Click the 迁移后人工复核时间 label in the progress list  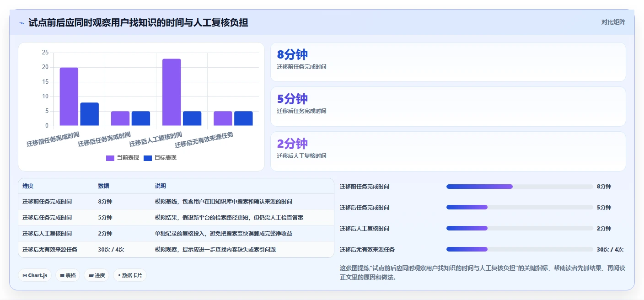click(x=365, y=229)
